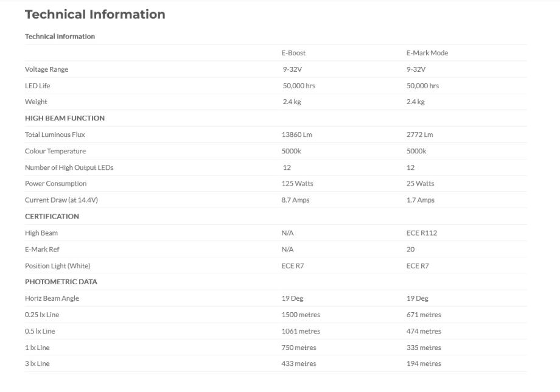560x392 pixels.
Task: Select the E-Mark Mode column header
Action: click(x=427, y=53)
